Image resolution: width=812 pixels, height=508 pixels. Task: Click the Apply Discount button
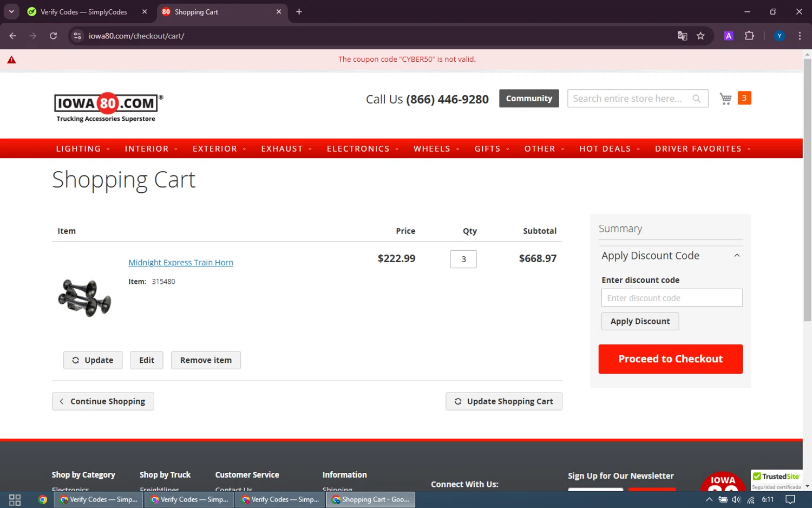640,321
